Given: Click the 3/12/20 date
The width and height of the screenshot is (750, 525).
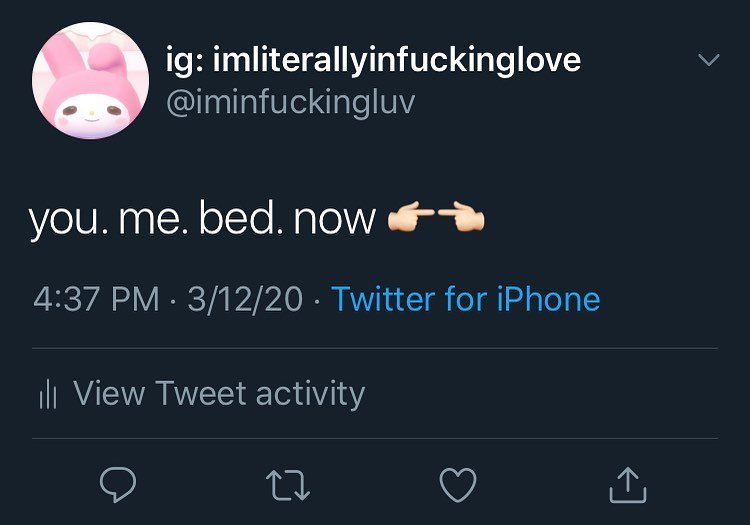Looking at the screenshot, I should 244,299.
